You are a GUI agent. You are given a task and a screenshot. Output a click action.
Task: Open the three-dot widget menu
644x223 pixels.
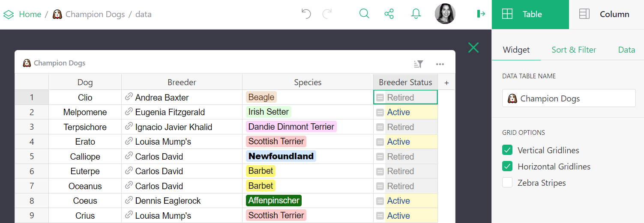point(440,64)
